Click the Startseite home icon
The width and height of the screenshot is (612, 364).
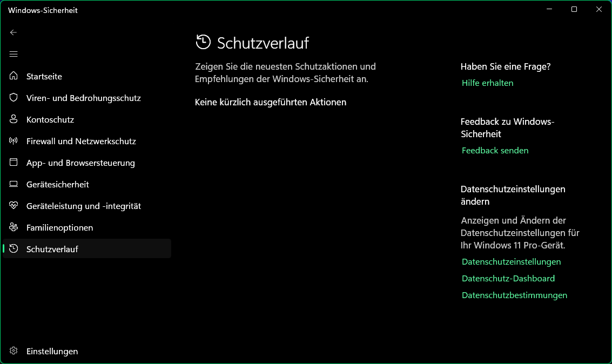14,76
